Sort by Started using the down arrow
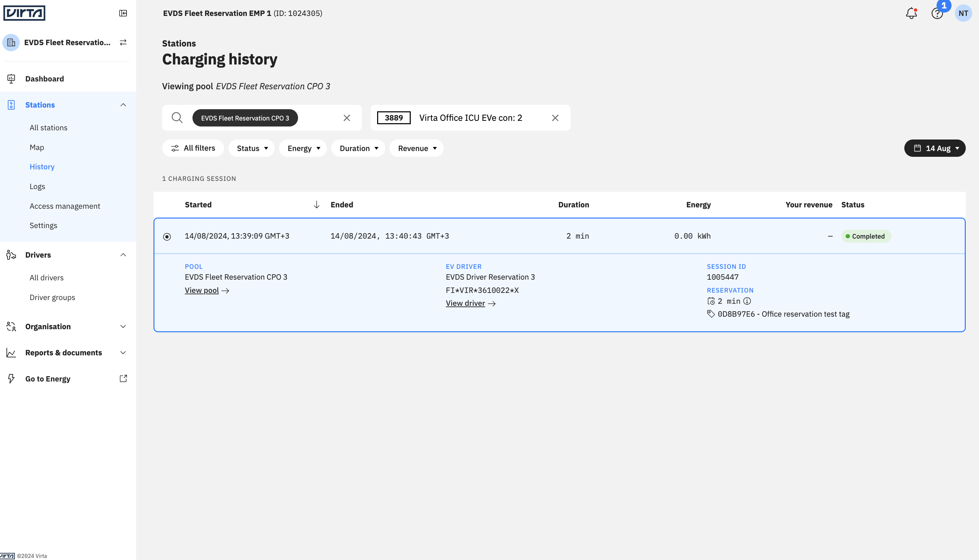The height and width of the screenshot is (560, 979). 317,205
